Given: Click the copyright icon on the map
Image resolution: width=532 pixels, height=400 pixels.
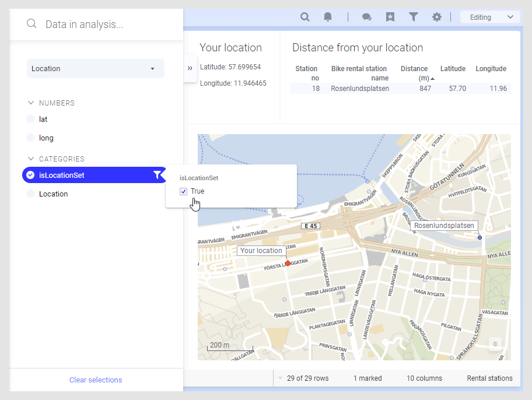Looking at the screenshot, I should click(x=495, y=344).
